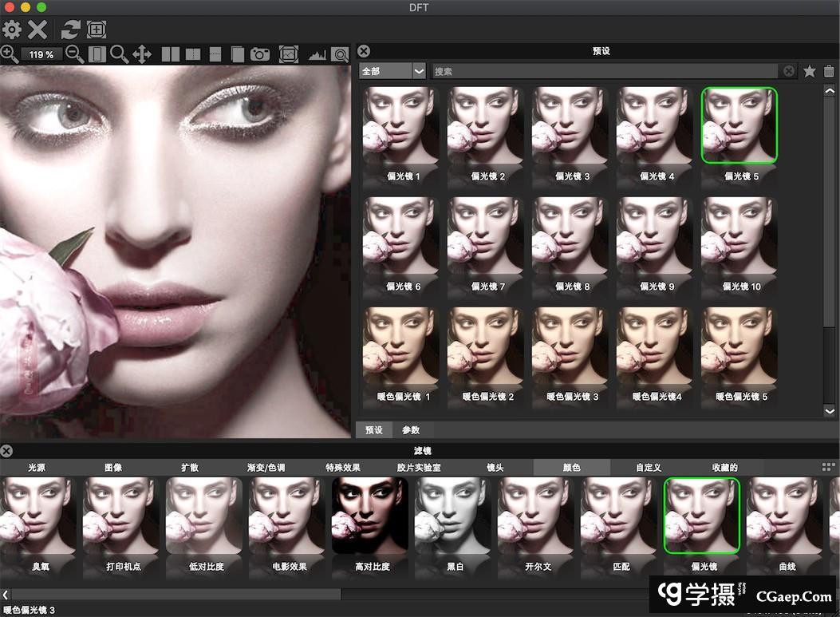
Task: Open the settings gear in the top toolbar
Action: point(12,30)
